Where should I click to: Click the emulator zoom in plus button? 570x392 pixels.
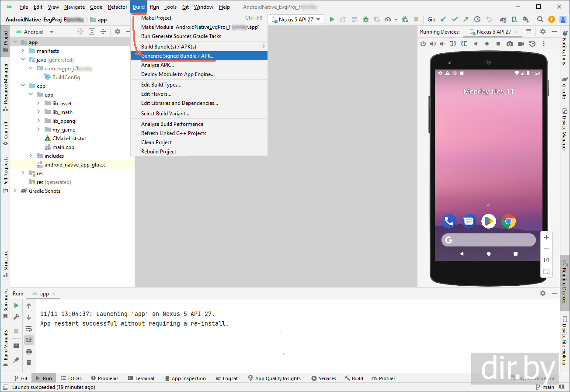point(546,237)
